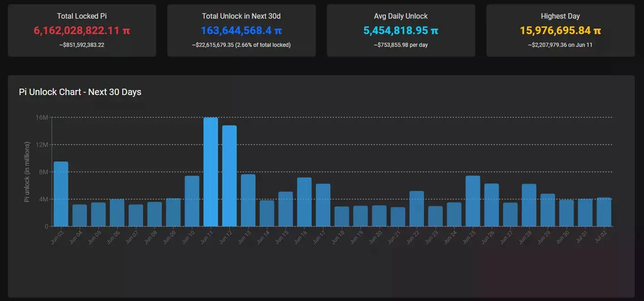Select the Jun 19 bar
The width and height of the screenshot is (644, 301).
coord(361,216)
